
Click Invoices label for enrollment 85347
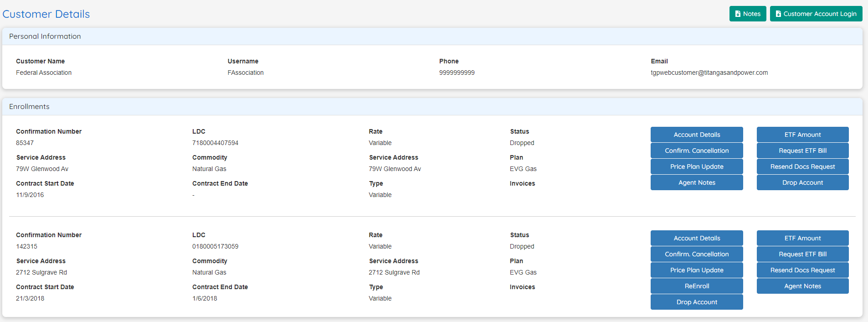[x=522, y=183]
